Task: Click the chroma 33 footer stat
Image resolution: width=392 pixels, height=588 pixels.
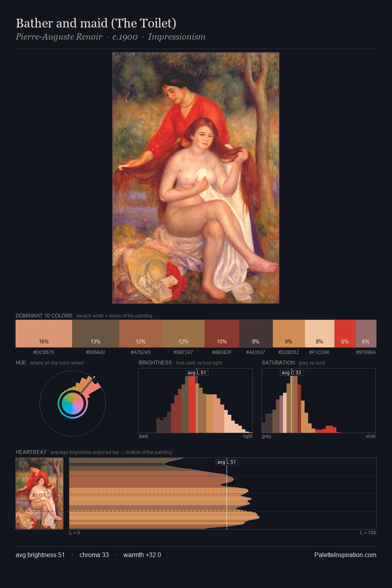Action: pos(94,555)
